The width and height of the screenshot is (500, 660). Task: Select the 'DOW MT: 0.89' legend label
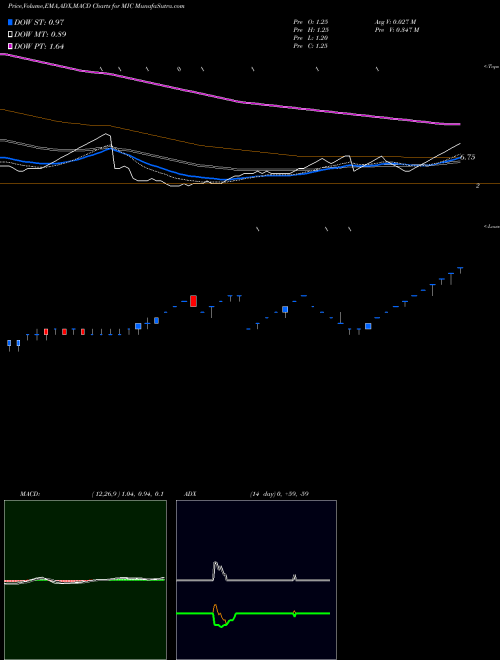(x=40, y=35)
